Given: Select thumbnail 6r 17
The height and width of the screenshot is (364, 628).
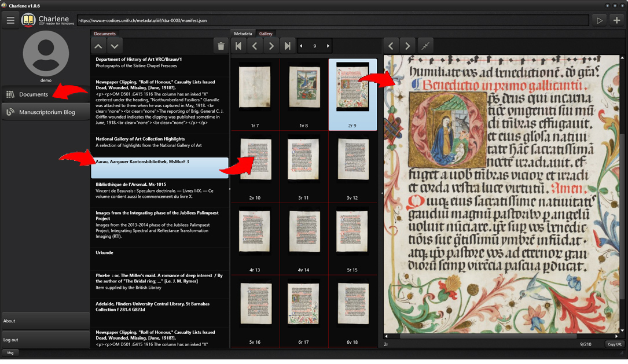Looking at the screenshot, I should [x=304, y=311].
